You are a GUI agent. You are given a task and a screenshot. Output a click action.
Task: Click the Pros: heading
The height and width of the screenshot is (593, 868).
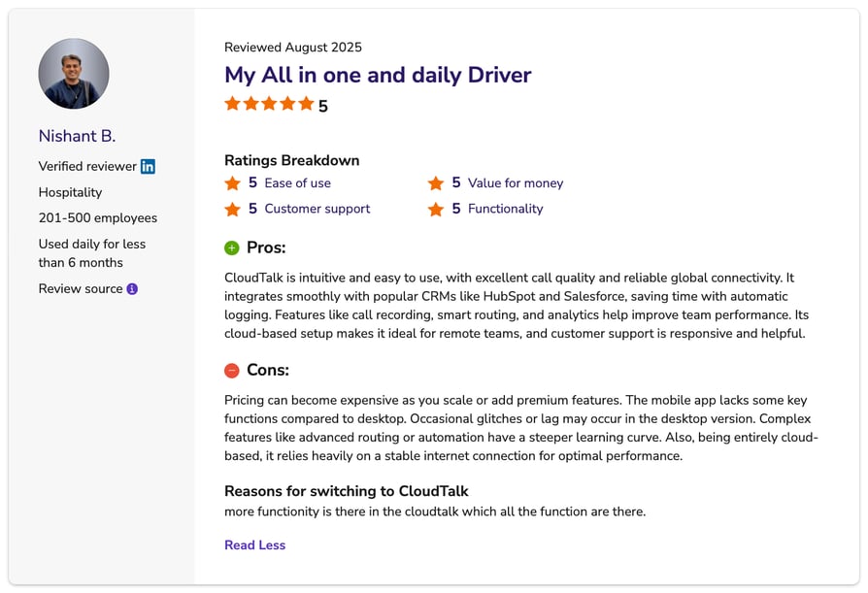[266, 247]
